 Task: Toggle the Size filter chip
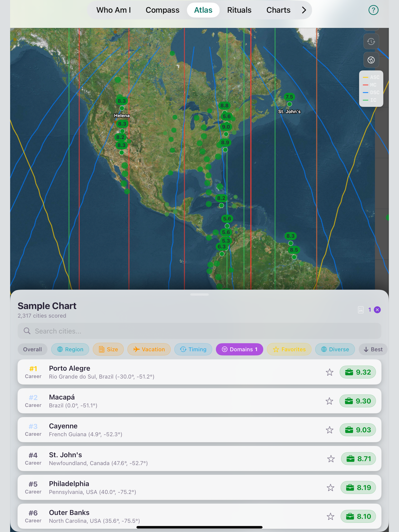(x=108, y=349)
